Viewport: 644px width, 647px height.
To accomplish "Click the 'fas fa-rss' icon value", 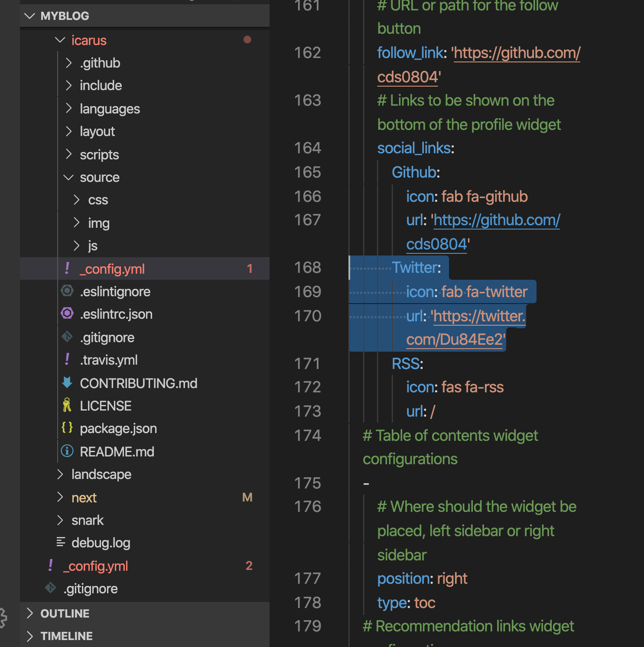I will pos(472,387).
